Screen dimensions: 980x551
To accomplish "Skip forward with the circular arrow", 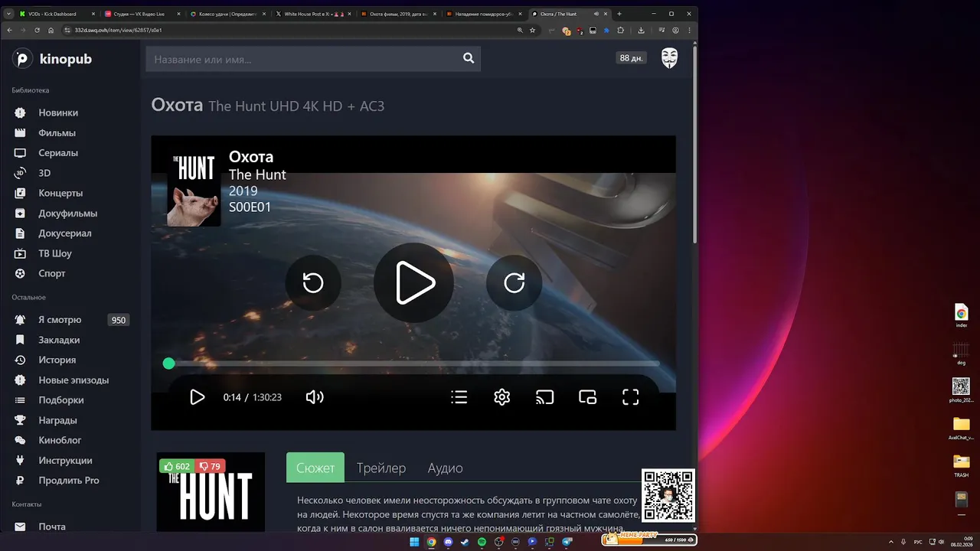I will (514, 283).
